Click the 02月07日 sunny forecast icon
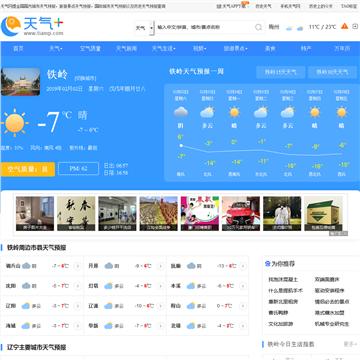 pos(315,112)
